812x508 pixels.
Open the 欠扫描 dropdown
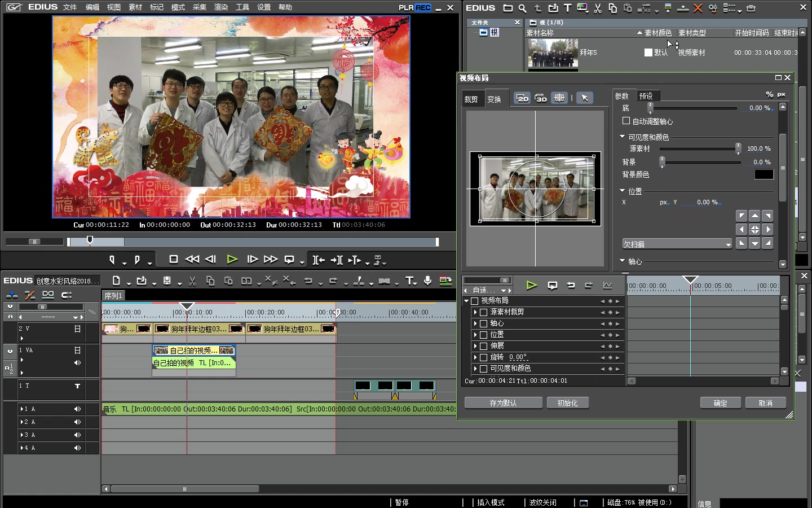[677, 244]
